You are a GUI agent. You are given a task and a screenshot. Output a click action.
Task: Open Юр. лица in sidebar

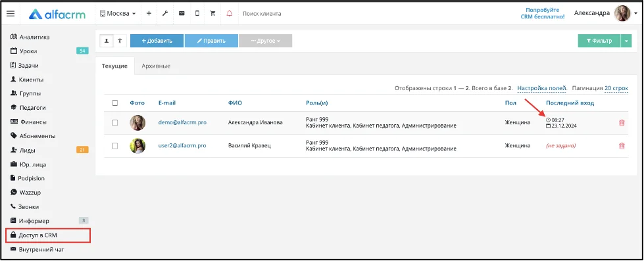[28, 164]
